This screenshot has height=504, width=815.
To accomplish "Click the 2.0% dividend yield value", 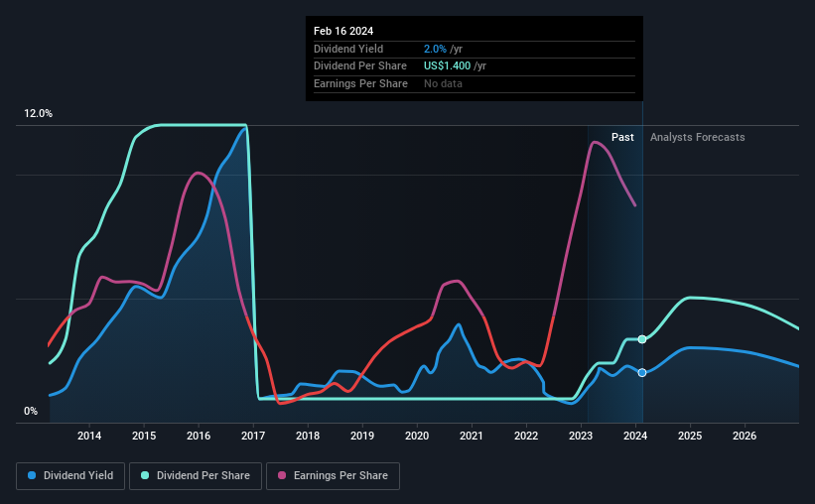I will pos(435,49).
